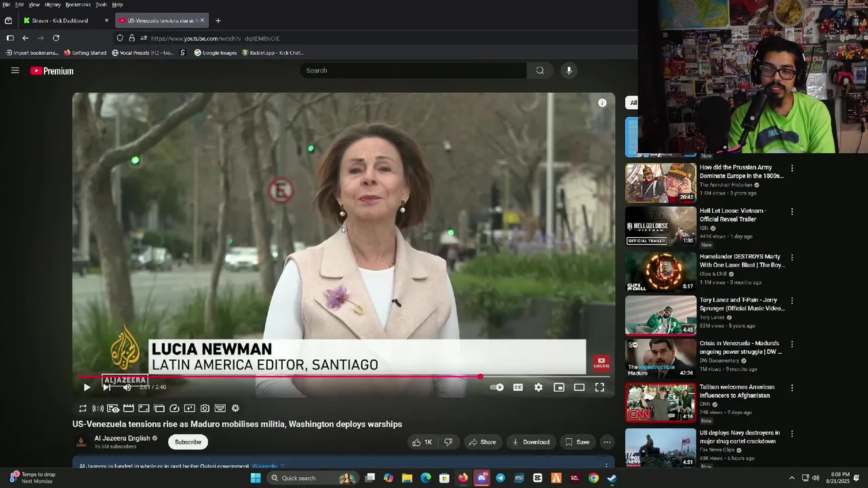Open the playback speed gauge extension icon
Viewport: 868px width, 488px height.
[174, 408]
